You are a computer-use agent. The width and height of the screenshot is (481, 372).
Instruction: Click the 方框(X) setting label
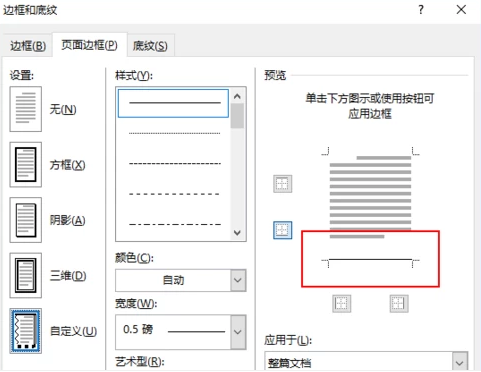(67, 165)
